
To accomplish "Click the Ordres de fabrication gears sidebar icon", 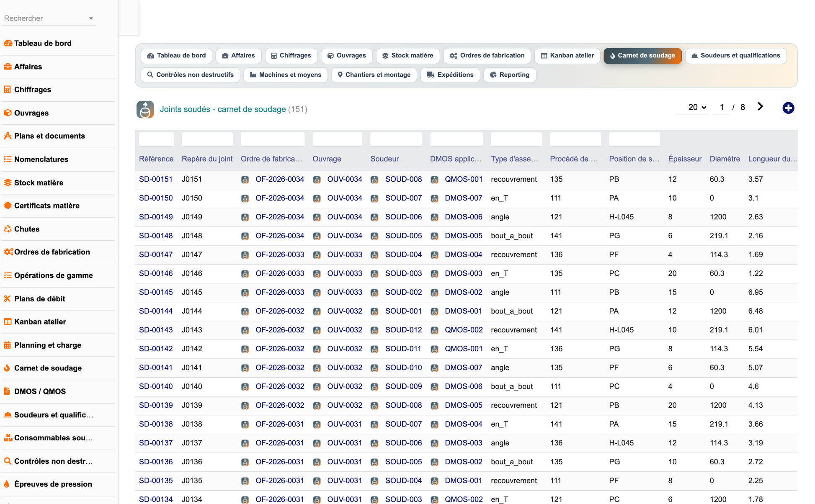I will tap(8, 252).
